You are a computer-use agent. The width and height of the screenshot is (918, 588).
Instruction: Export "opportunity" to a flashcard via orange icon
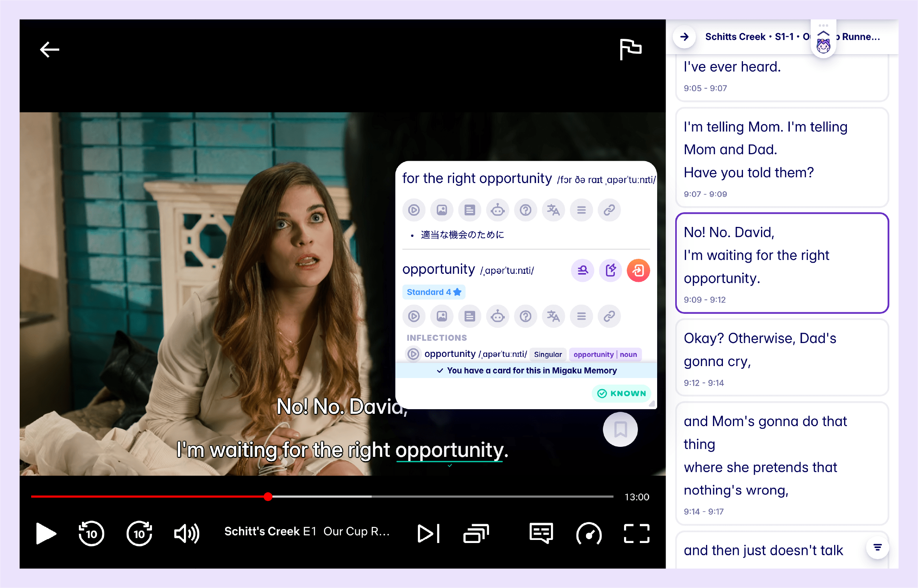pos(638,270)
